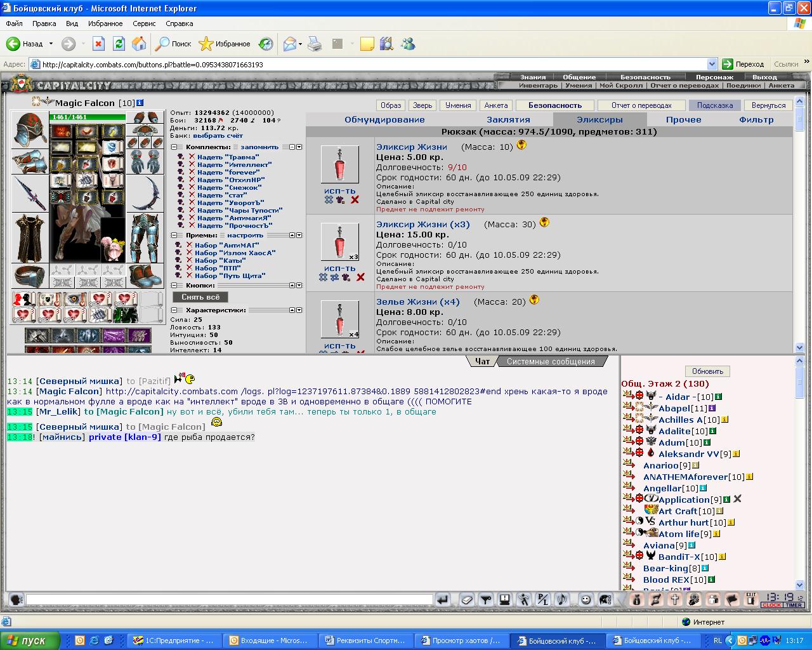Click the IE Stop button
The image size is (812, 650).
click(98, 44)
